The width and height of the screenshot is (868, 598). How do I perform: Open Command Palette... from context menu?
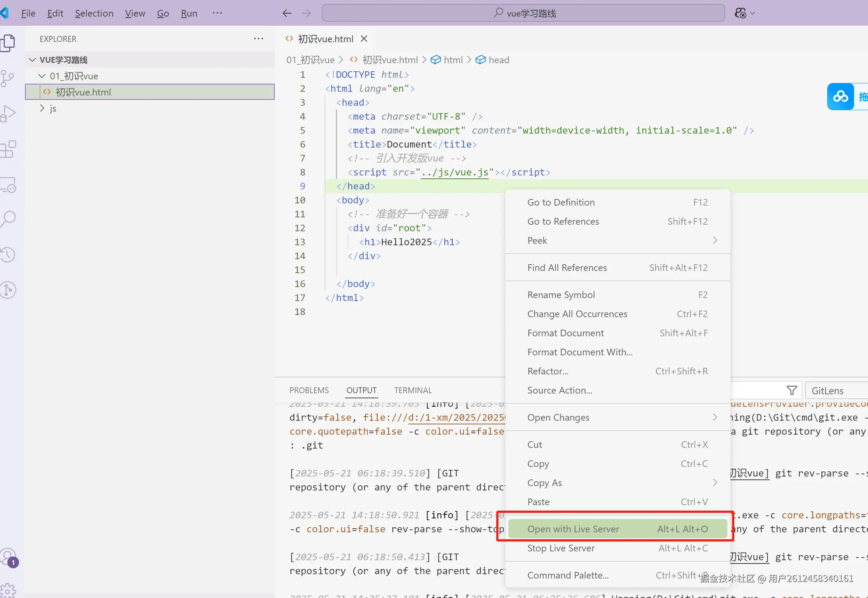pos(617,576)
